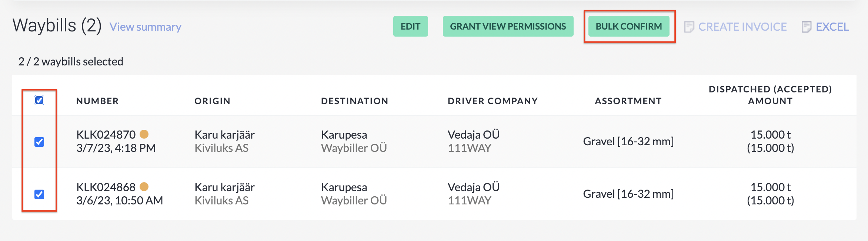Sort by the NUMBER column header
This screenshot has height=241, width=868.
point(97,101)
